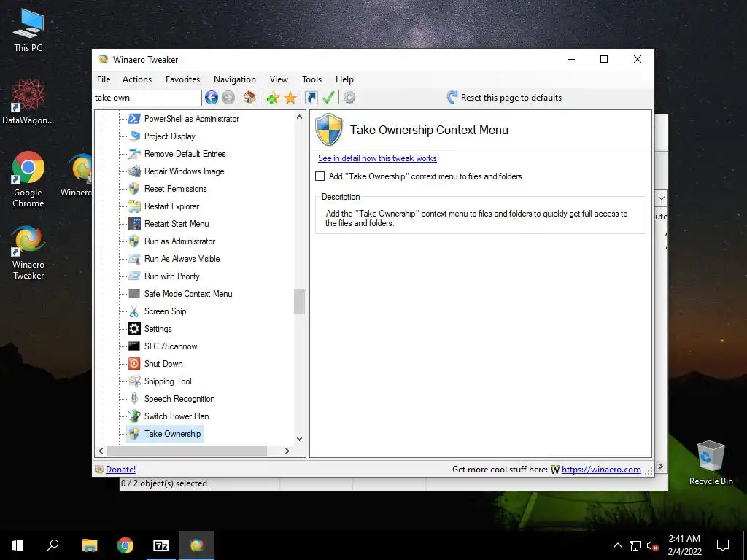Click the taskbar search magnifier
The image size is (747, 560).
point(53,545)
